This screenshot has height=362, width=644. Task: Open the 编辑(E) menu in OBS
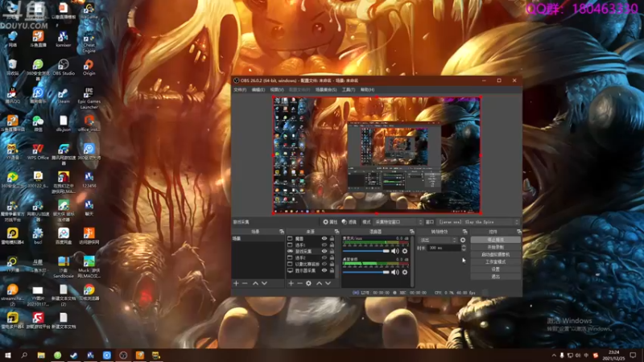tap(258, 90)
